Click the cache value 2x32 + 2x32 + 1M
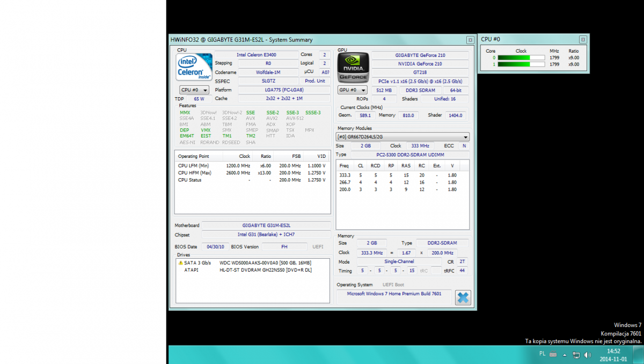644x364 pixels. pos(284,98)
